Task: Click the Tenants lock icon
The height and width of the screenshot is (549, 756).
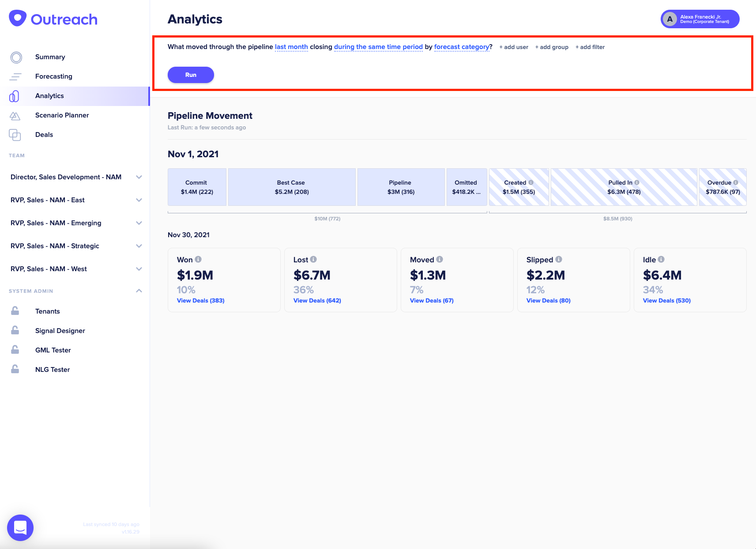Action: (15, 311)
